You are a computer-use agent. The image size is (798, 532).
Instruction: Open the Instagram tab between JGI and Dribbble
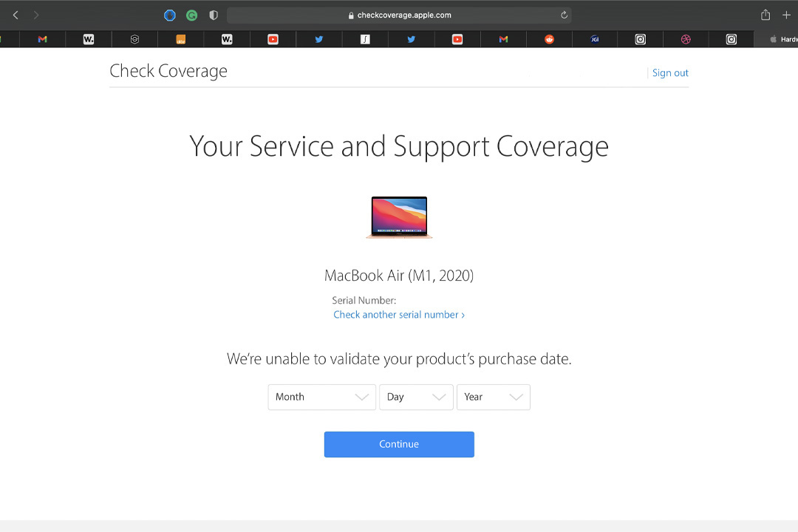point(640,39)
